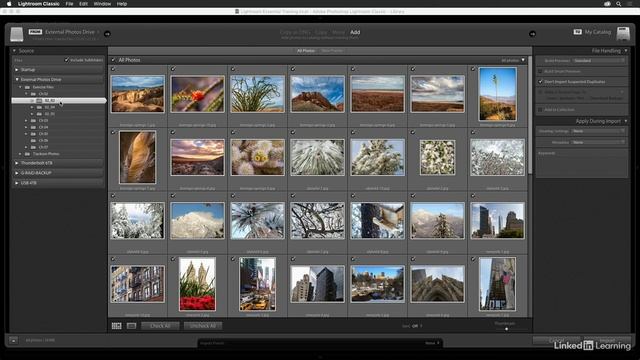Open the Develop Settings dropdown
The height and width of the screenshot is (360, 640).
point(598,131)
